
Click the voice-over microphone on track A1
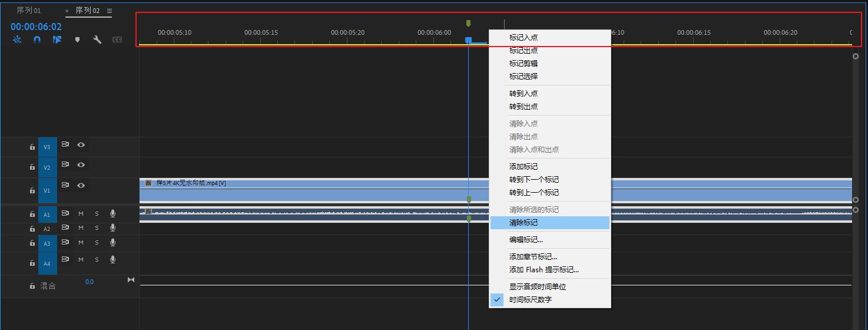(112, 213)
